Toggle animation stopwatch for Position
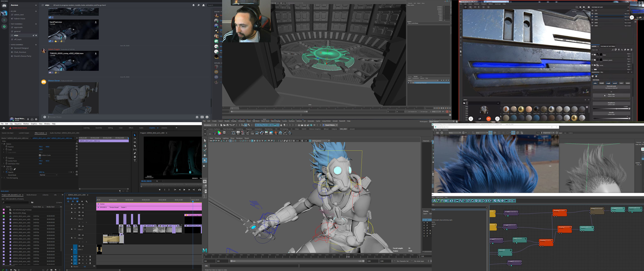The width and height of the screenshot is (644, 271). pos(6,147)
